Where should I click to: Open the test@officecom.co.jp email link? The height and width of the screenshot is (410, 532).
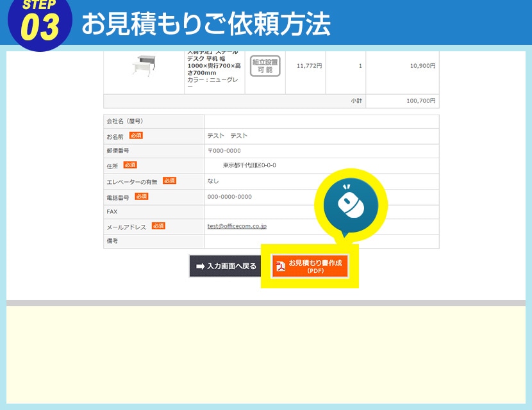[x=237, y=226]
